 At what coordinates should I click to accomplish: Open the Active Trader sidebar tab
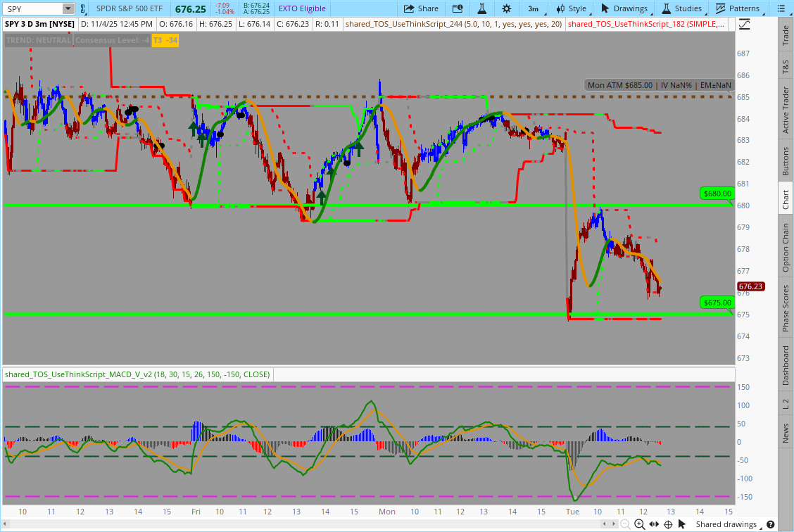point(786,110)
